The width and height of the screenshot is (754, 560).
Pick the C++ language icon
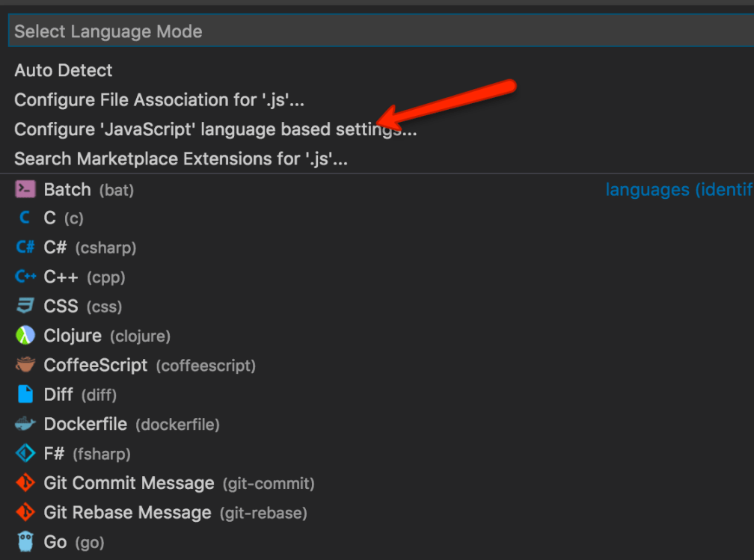point(25,277)
